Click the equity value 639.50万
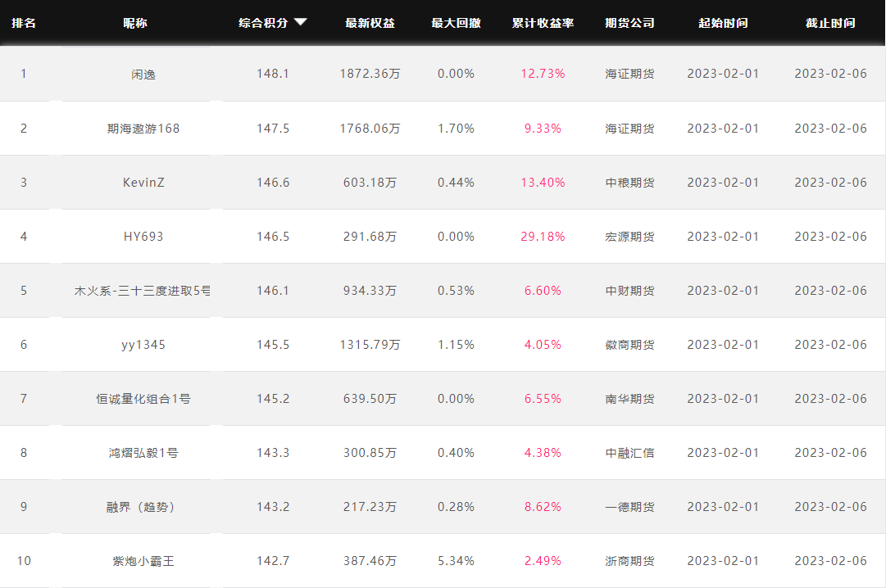Image resolution: width=886 pixels, height=588 pixels. coord(370,399)
